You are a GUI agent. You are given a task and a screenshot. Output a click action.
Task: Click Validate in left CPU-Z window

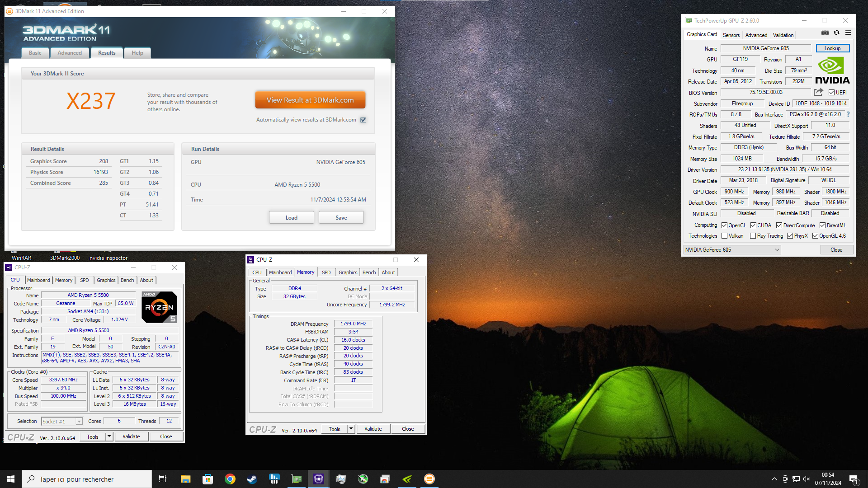point(131,436)
